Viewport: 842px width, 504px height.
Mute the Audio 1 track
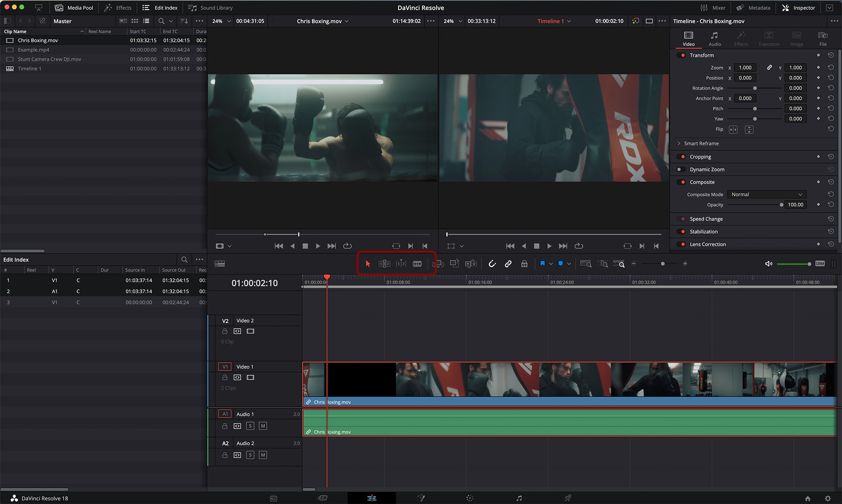click(263, 426)
